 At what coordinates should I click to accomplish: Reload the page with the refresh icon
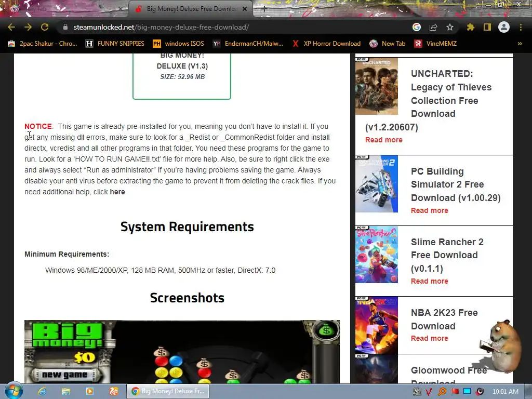45,27
